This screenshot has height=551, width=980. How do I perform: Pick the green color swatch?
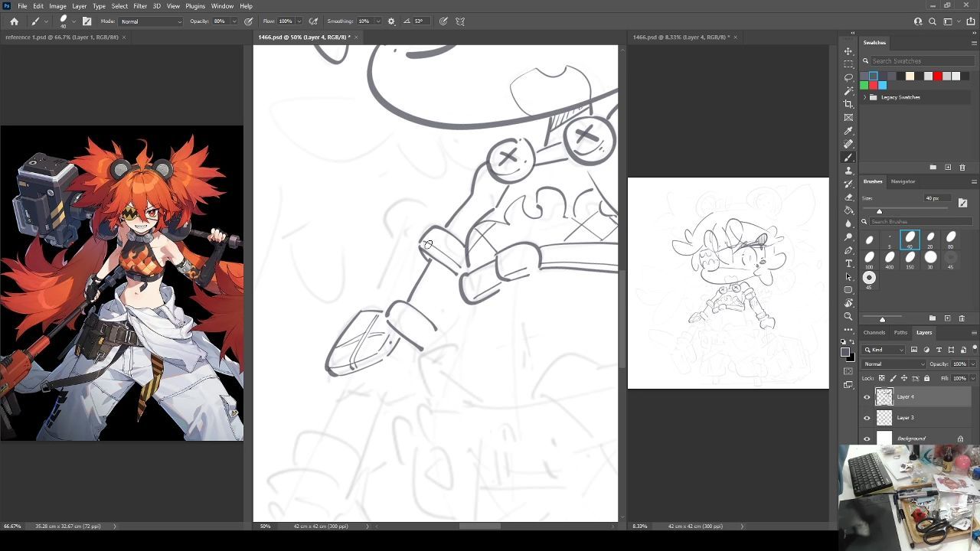tap(864, 85)
